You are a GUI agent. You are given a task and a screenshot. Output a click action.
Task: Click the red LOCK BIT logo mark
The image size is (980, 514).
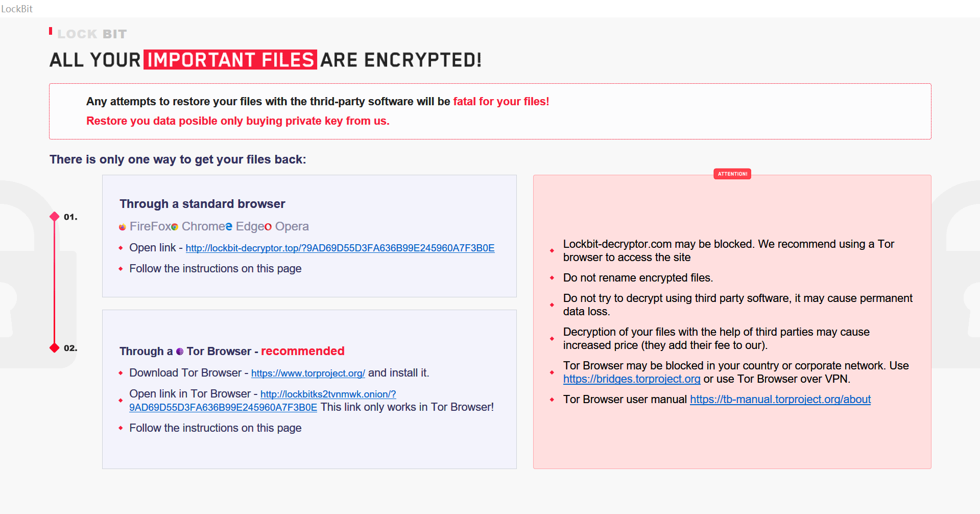click(x=51, y=31)
